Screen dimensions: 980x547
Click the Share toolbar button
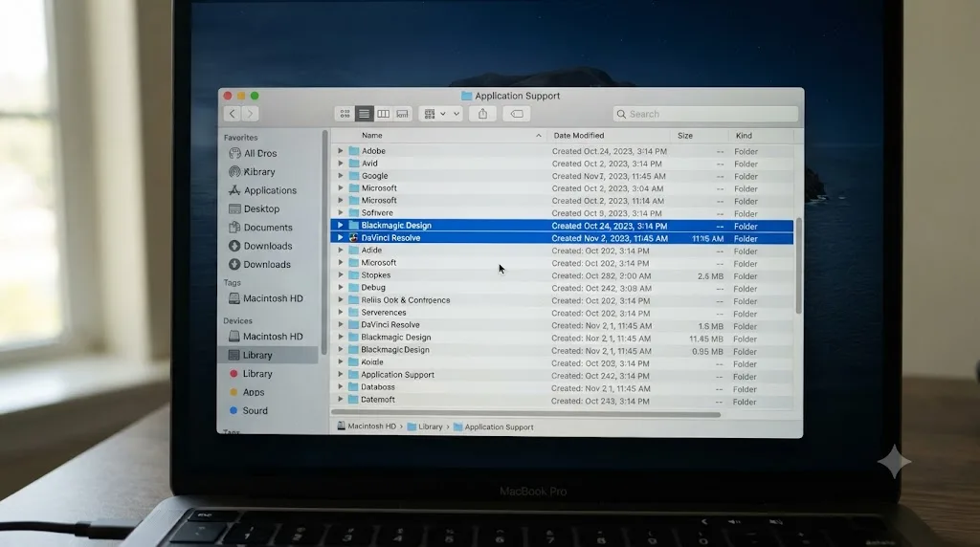[x=482, y=114]
